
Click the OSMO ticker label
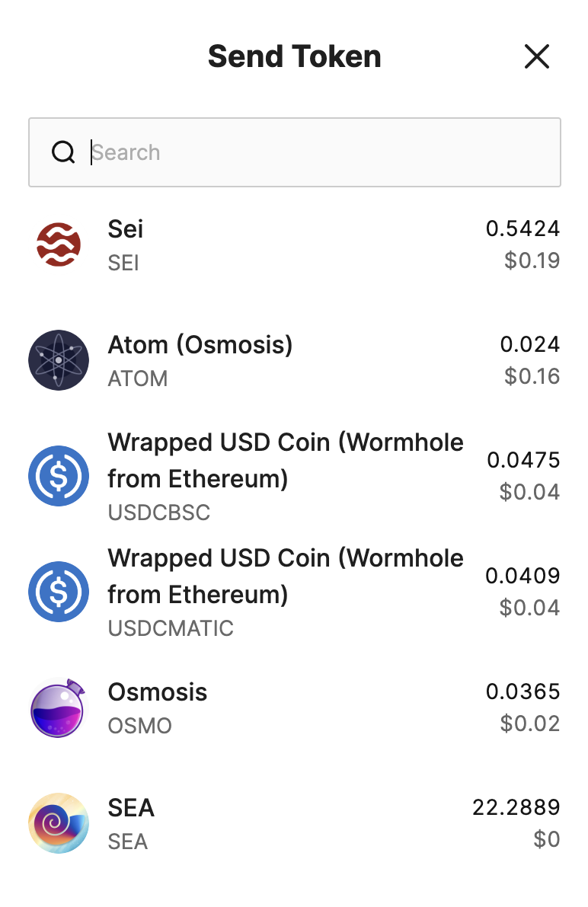click(x=139, y=725)
